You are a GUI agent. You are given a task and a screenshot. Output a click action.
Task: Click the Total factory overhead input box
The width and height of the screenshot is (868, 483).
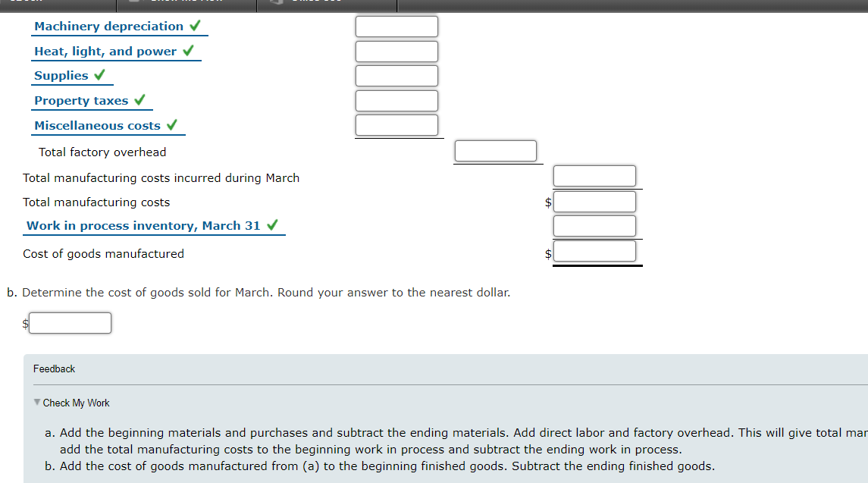point(496,150)
